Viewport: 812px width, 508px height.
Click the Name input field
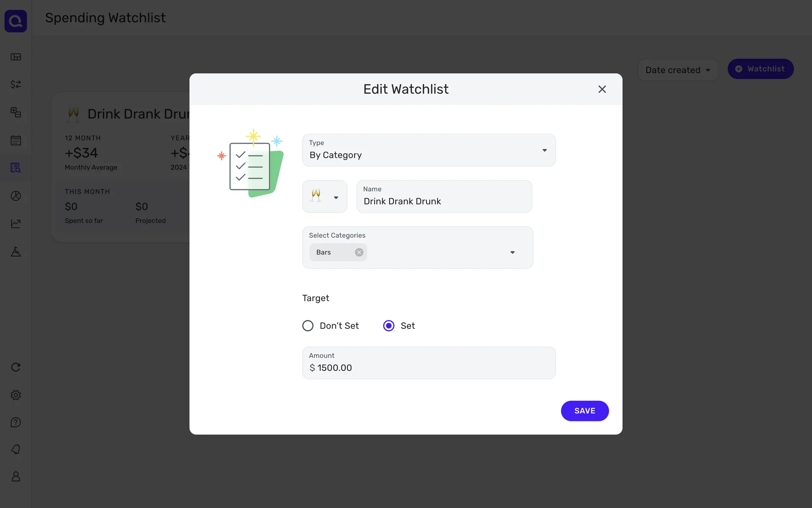point(444,201)
